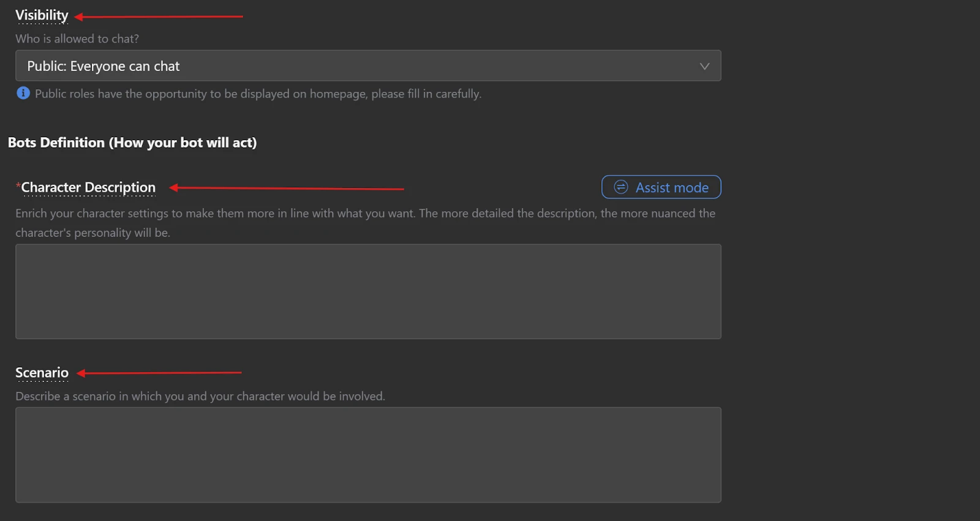
Task: Click the 'Bots Definition' section heading
Action: pos(132,143)
